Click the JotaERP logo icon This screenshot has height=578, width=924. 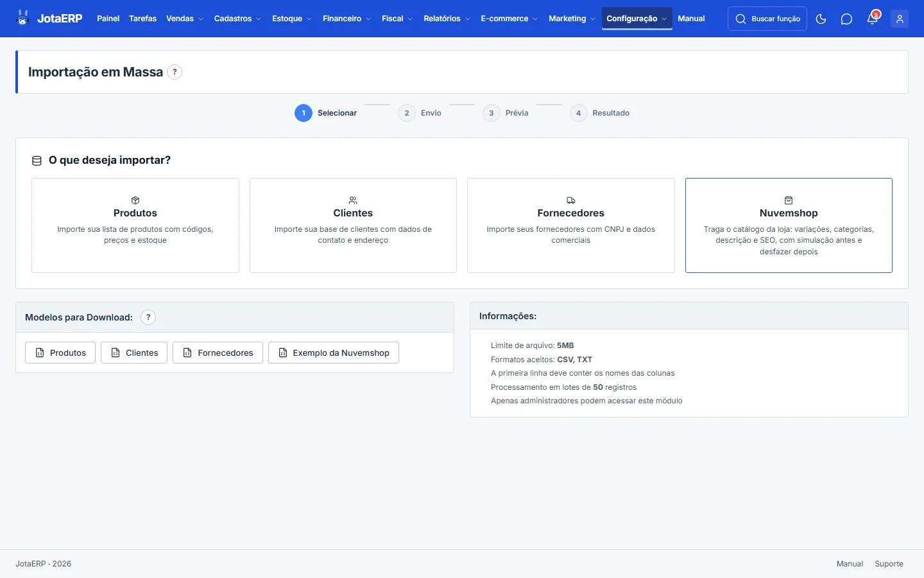pyautogui.click(x=23, y=18)
